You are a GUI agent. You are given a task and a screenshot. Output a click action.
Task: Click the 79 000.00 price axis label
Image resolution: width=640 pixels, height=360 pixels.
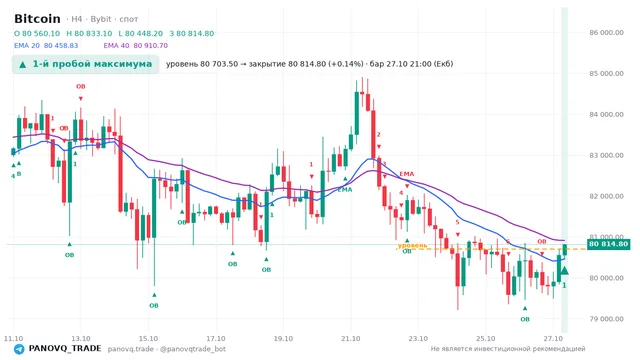tap(607, 319)
